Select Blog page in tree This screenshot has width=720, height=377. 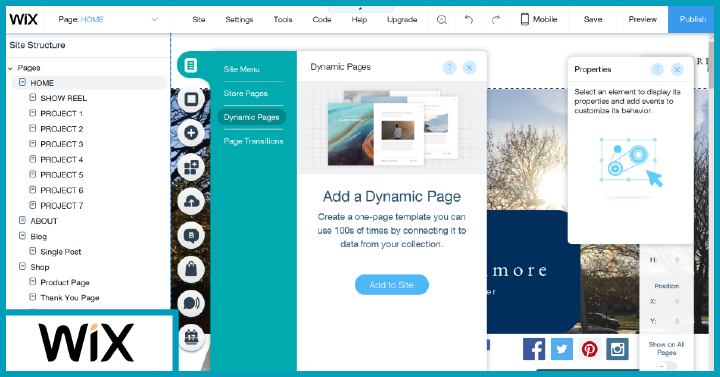pyautogui.click(x=39, y=236)
